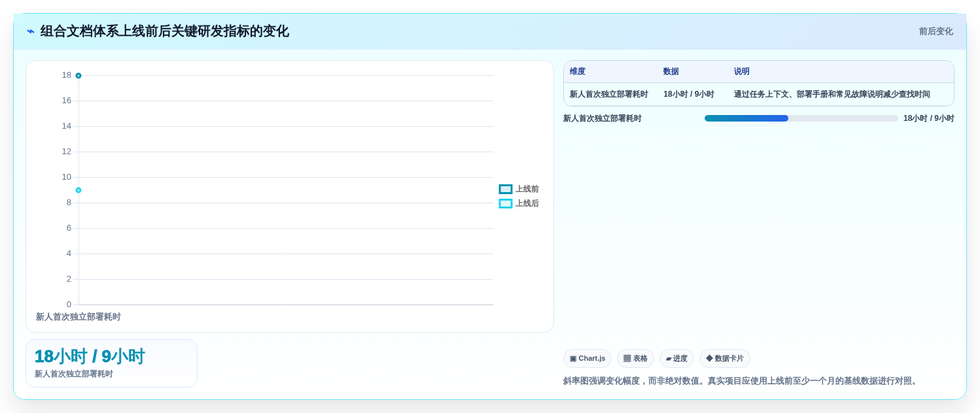Click the lightning icon beside the title
This screenshot has width=980, height=413.
click(31, 31)
